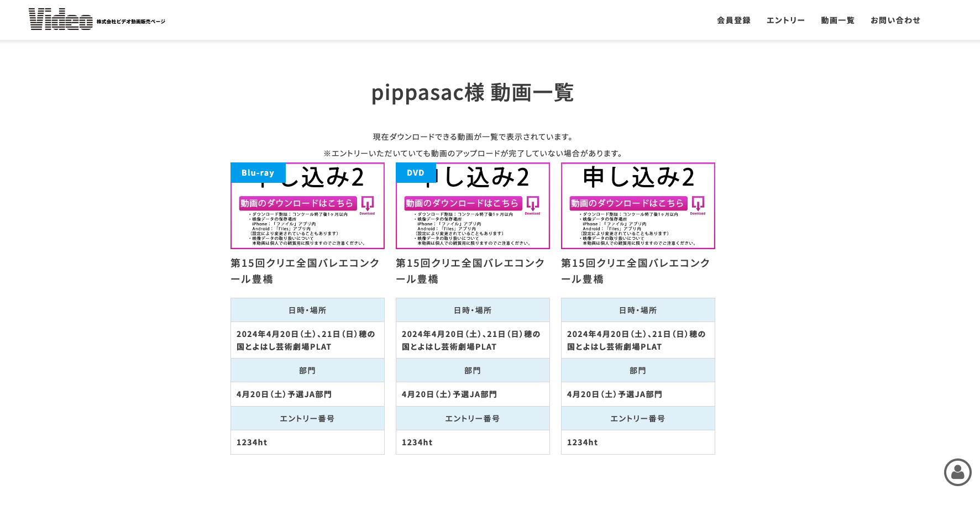
Task: Click download icon in third untagged card thumbnail
Action: point(698,205)
